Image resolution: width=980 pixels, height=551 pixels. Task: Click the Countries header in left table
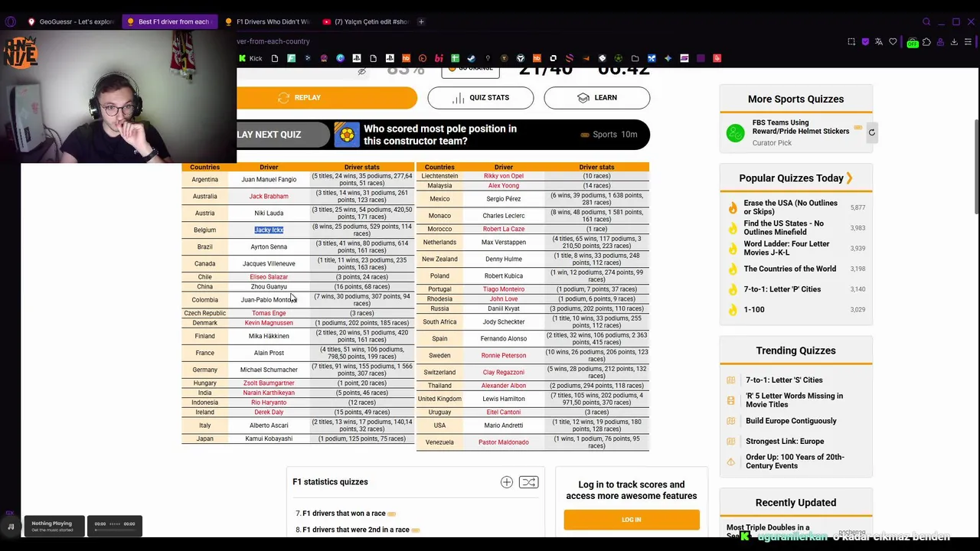tap(204, 167)
